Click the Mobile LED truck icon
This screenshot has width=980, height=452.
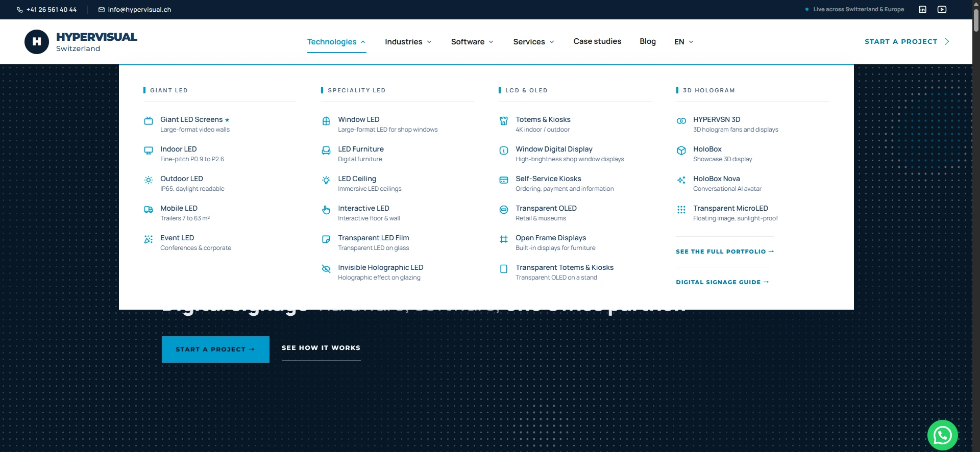[x=149, y=210]
